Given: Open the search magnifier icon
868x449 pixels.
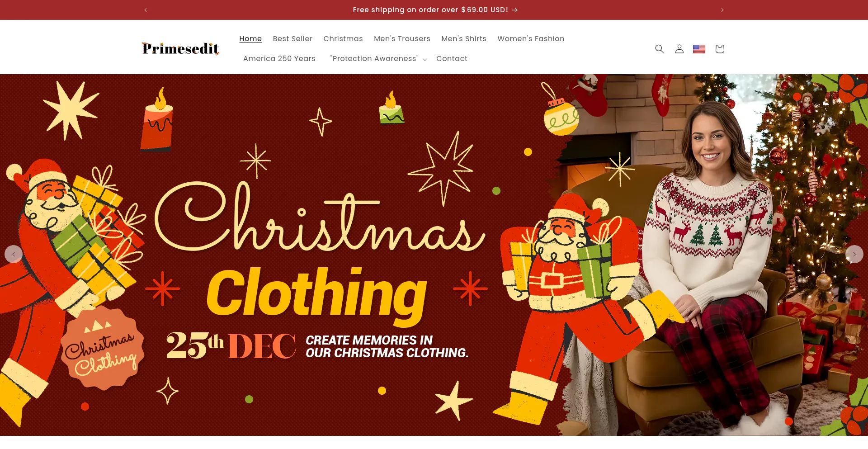Looking at the screenshot, I should [x=659, y=49].
